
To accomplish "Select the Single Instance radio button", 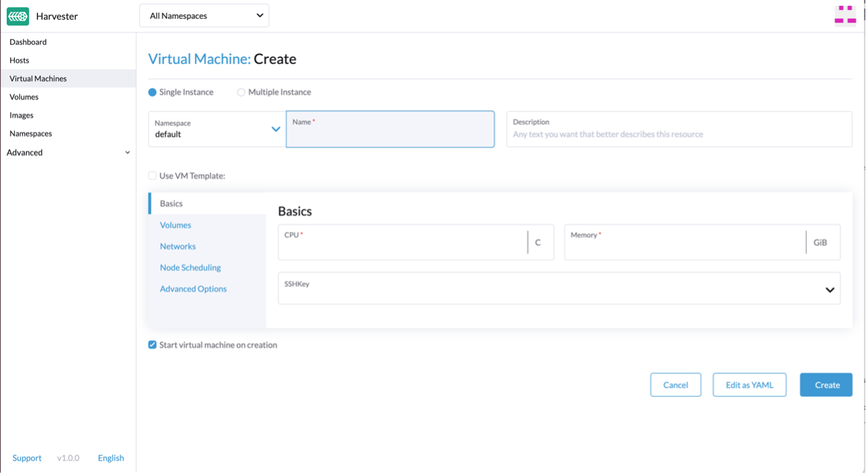I will [152, 93].
